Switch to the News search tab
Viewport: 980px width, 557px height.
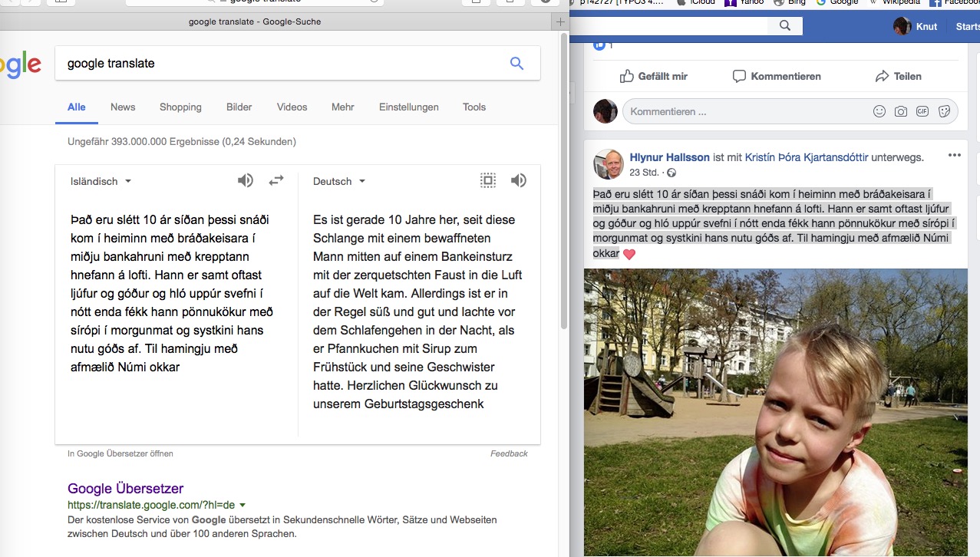(x=123, y=107)
